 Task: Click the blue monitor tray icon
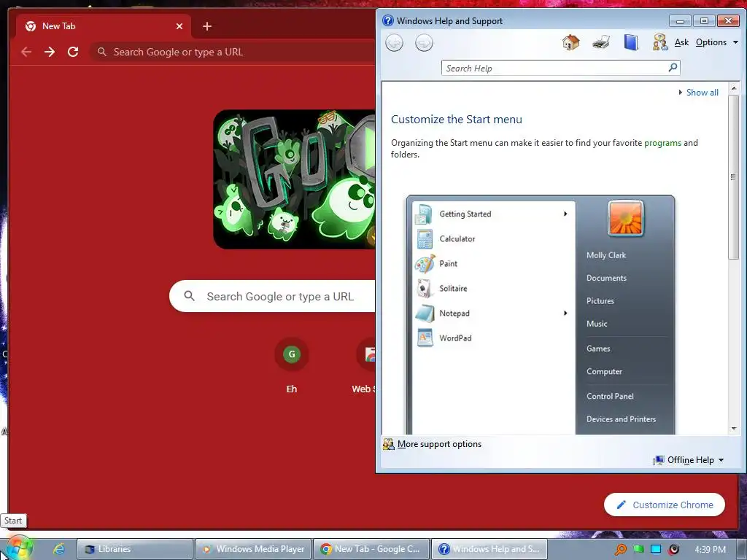click(656, 549)
